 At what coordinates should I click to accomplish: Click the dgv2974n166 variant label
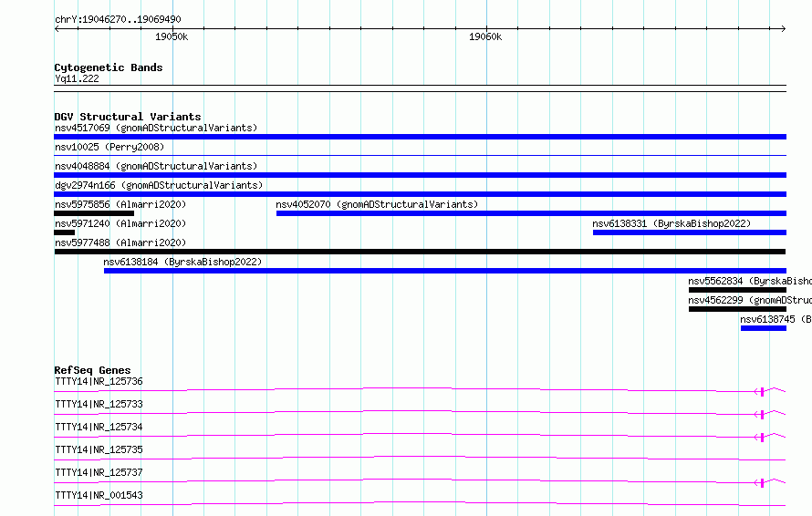click(159, 185)
